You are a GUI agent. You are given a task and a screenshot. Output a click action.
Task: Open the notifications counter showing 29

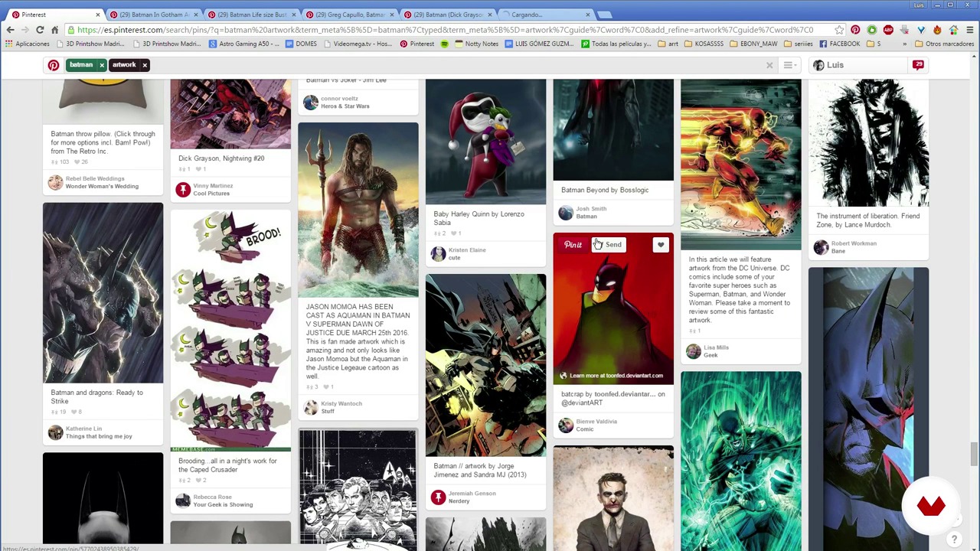(918, 65)
